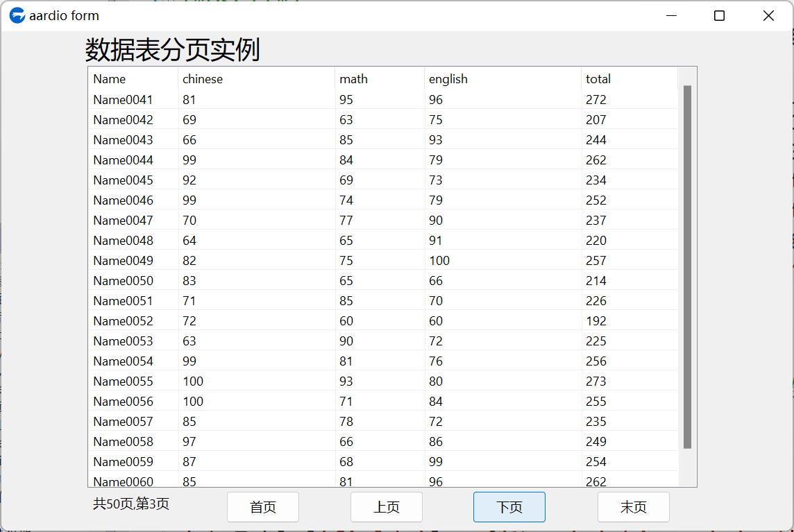Select the row Name0049
This screenshot has width=794, height=532.
(x=383, y=261)
